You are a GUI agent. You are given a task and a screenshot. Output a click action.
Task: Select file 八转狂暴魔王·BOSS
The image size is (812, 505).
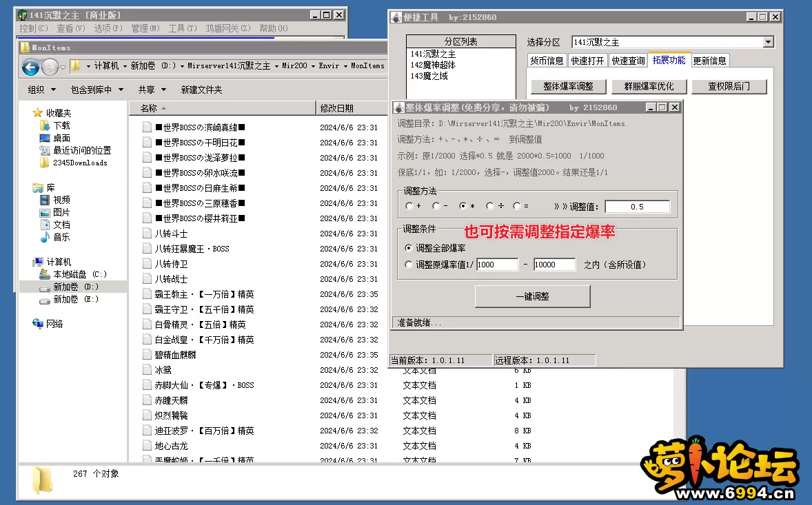pos(192,249)
